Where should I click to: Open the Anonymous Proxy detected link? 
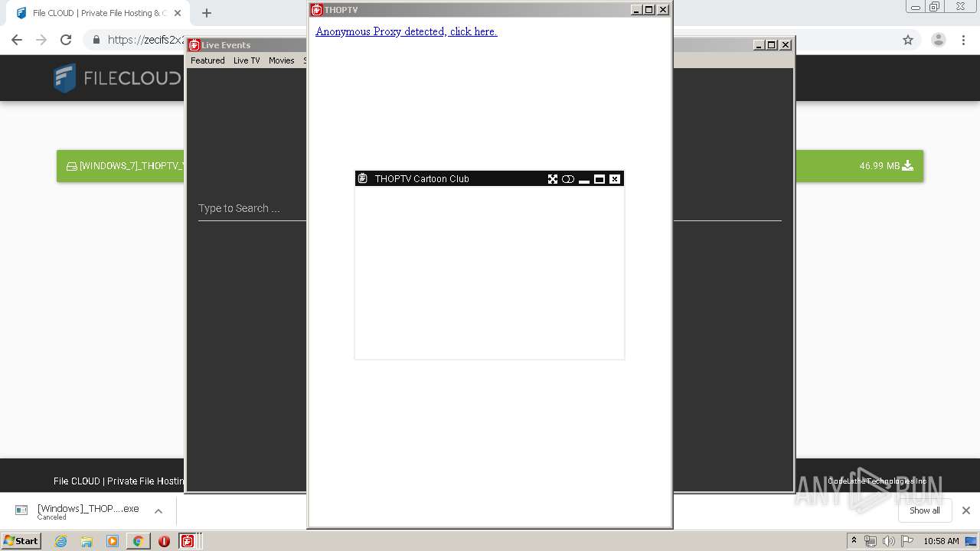point(407,31)
